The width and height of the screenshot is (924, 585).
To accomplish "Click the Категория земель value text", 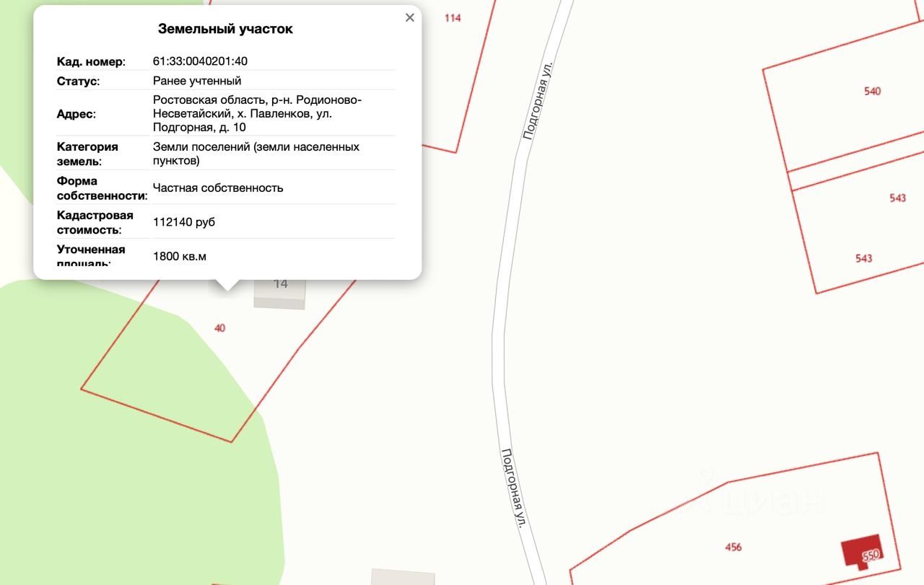I will coord(256,154).
